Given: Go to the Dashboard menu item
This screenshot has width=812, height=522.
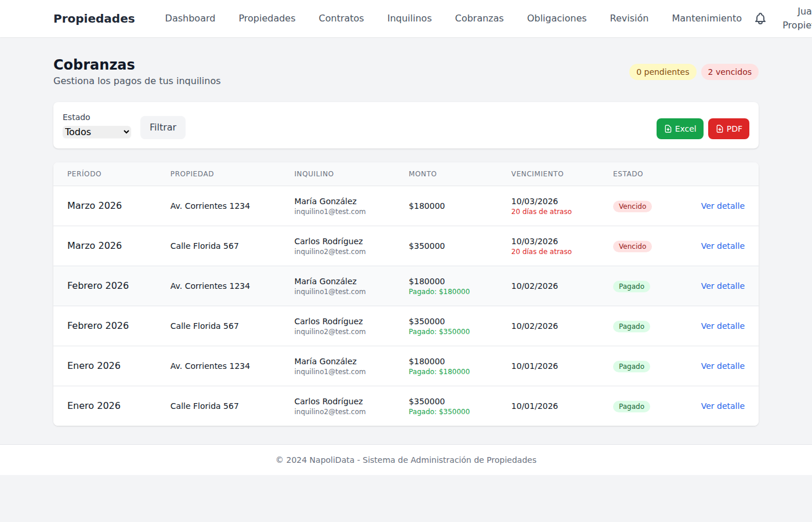Looking at the screenshot, I should [190, 19].
